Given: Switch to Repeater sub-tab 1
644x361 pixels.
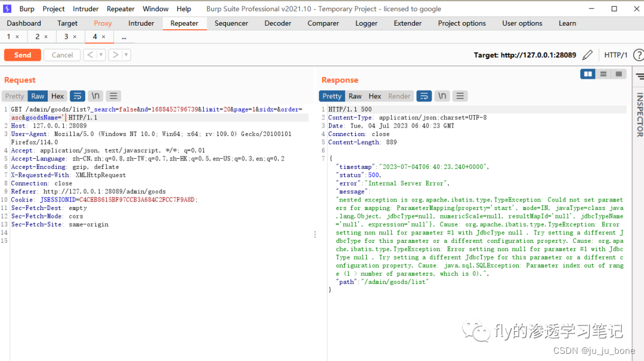Looking at the screenshot, I should [x=8, y=36].
